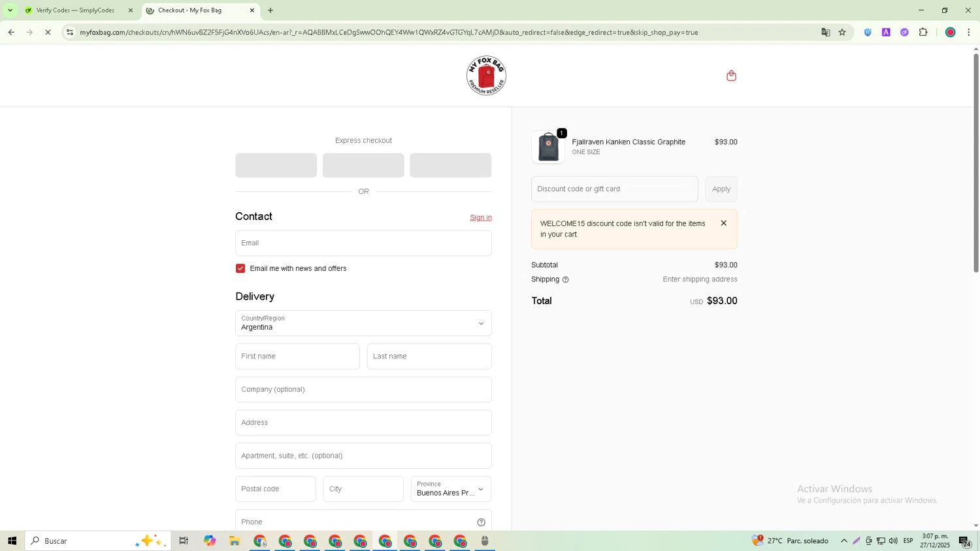The height and width of the screenshot is (551, 980).
Task: Click the Sign in link
Action: pos(481,217)
